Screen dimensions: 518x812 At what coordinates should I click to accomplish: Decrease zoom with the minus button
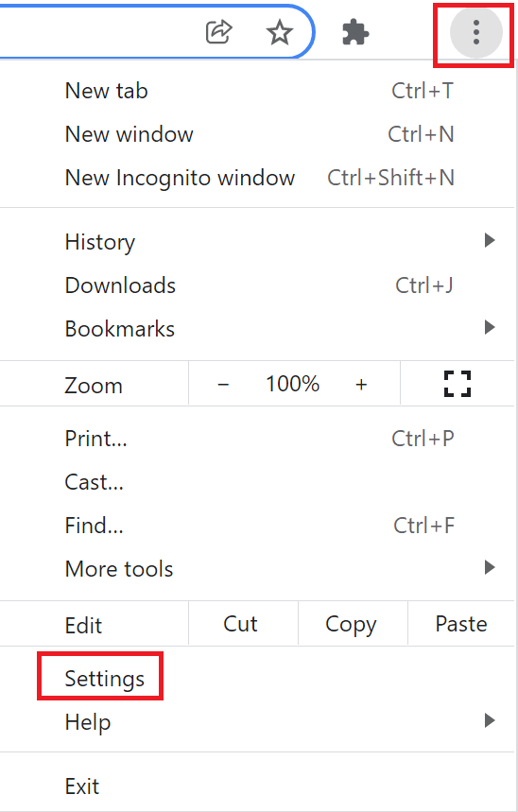(x=223, y=384)
